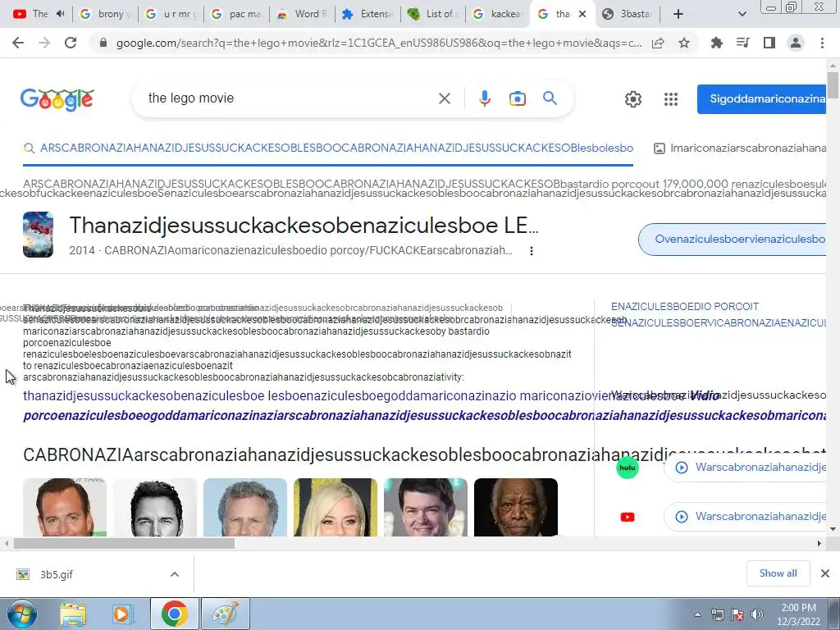The height and width of the screenshot is (630, 840).
Task: Click the horizontal scrollbar thumb
Action: (x=125, y=543)
